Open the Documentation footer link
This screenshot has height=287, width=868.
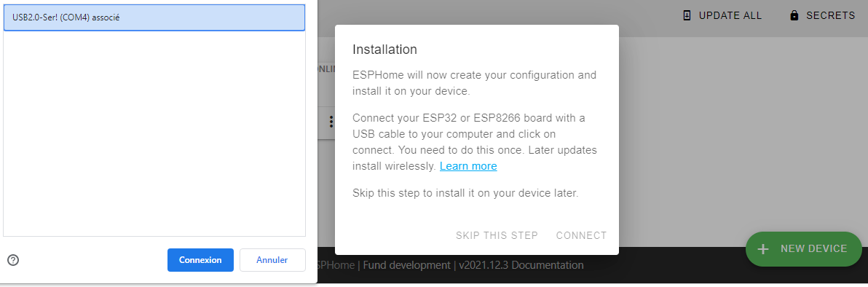548,265
